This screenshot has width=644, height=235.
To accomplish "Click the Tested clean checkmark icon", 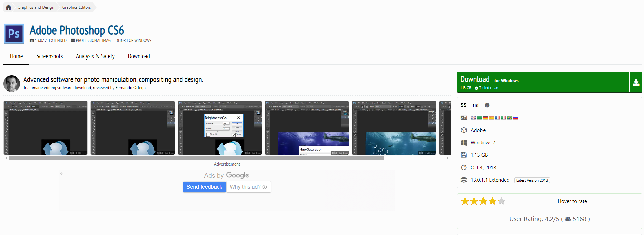I will 476,88.
